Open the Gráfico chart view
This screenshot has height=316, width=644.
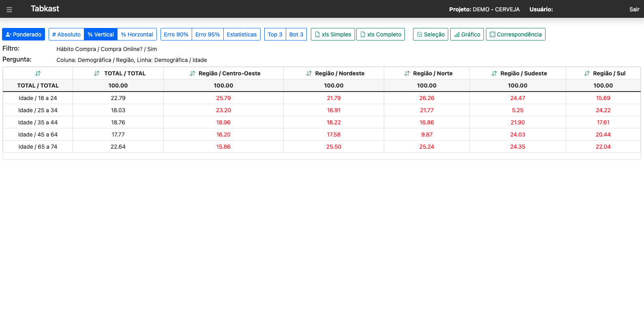coord(467,34)
